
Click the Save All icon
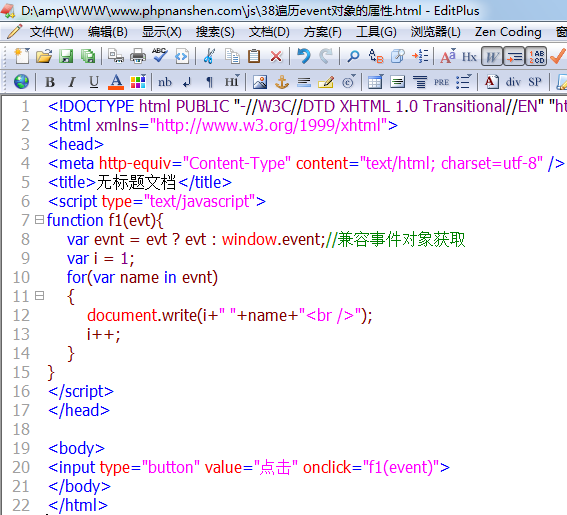pos(88,56)
